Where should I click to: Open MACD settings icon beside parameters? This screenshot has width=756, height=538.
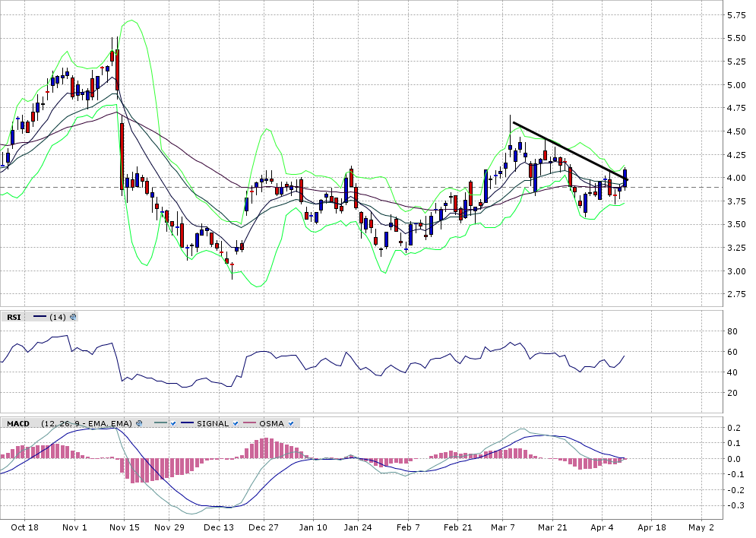point(139,423)
